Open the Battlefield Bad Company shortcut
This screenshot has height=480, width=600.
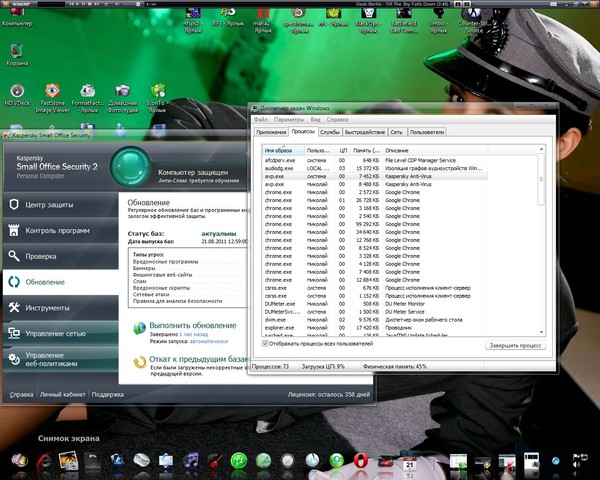click(404, 20)
